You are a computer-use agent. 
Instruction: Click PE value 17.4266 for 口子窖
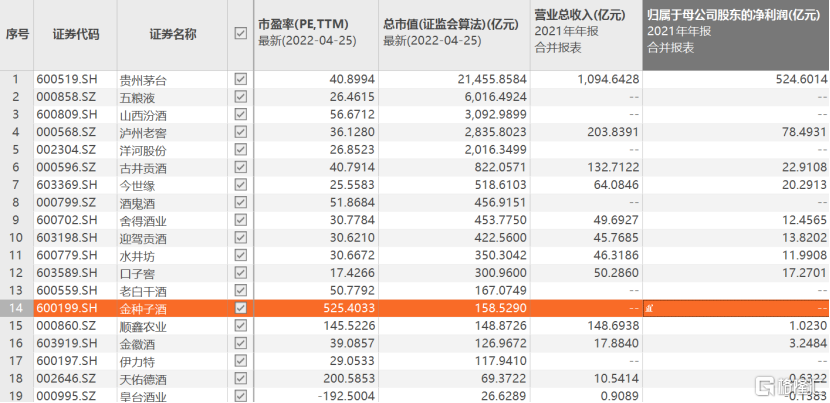click(x=351, y=273)
